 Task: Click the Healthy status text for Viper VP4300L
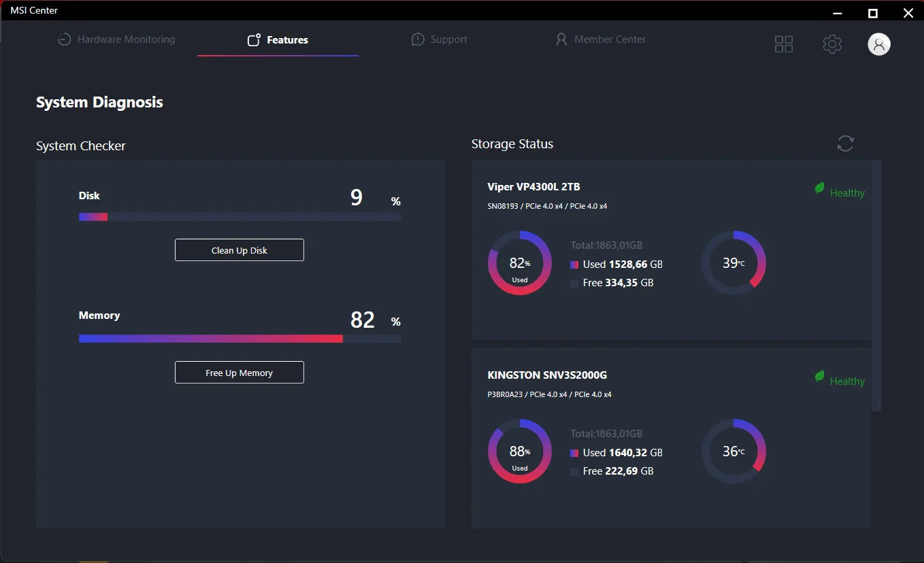coord(847,193)
